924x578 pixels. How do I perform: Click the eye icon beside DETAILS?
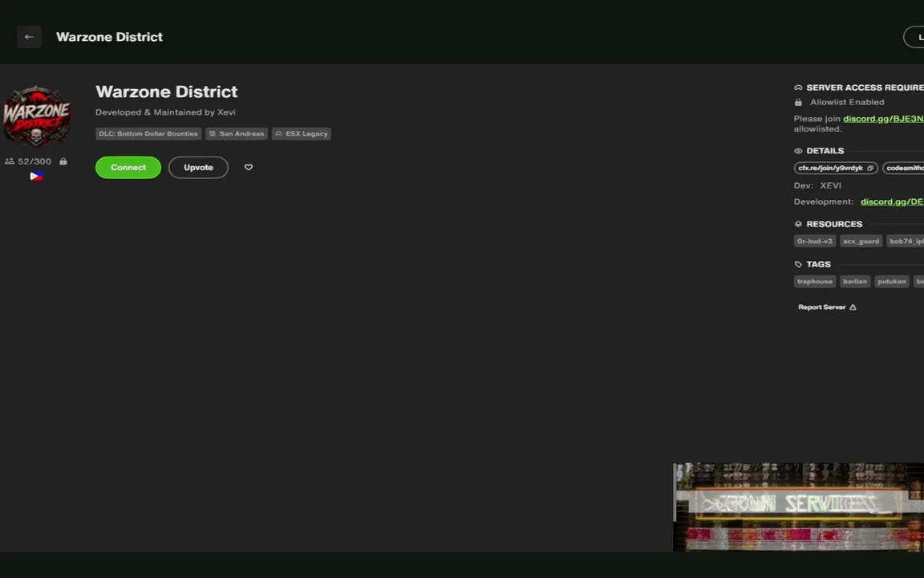[x=799, y=151]
